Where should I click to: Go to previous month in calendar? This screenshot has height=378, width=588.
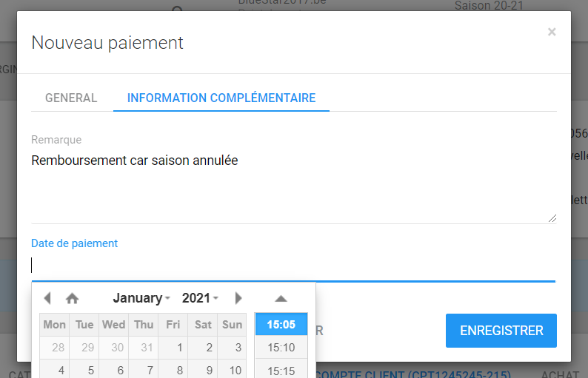pos(47,298)
